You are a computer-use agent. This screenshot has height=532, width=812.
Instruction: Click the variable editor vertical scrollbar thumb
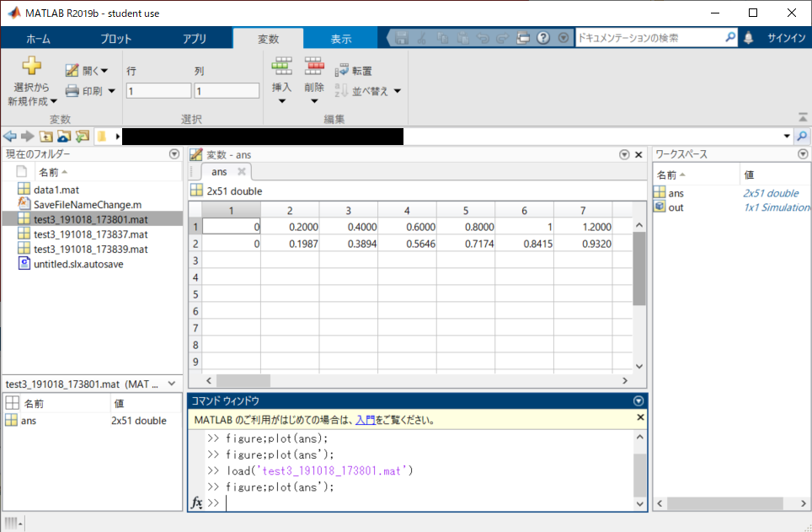[x=639, y=269]
